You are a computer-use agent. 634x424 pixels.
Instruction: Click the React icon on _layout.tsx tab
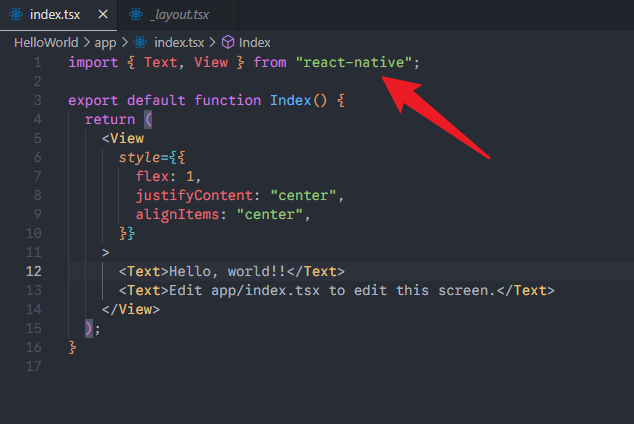coord(134,15)
